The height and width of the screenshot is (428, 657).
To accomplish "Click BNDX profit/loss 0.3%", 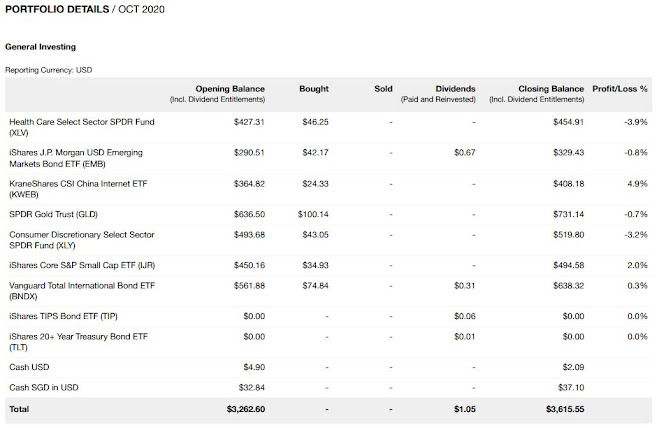I will point(637,286).
